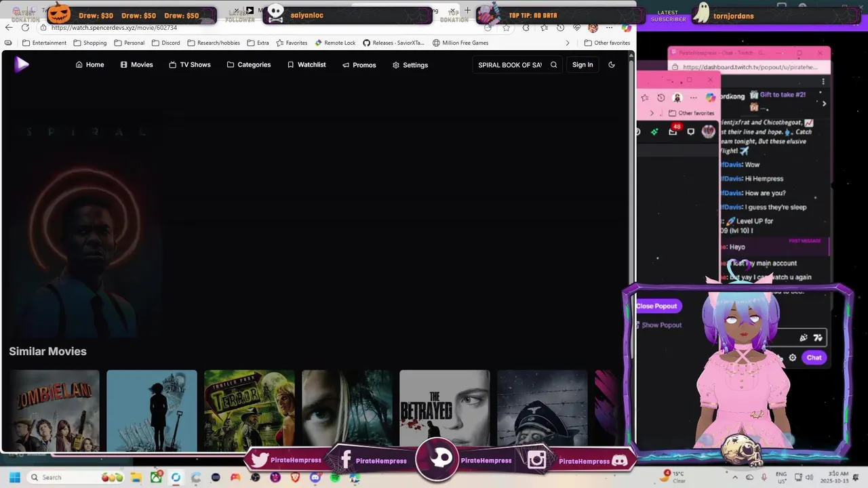
Task: Click the browser back arrow
Action: tap(9, 28)
